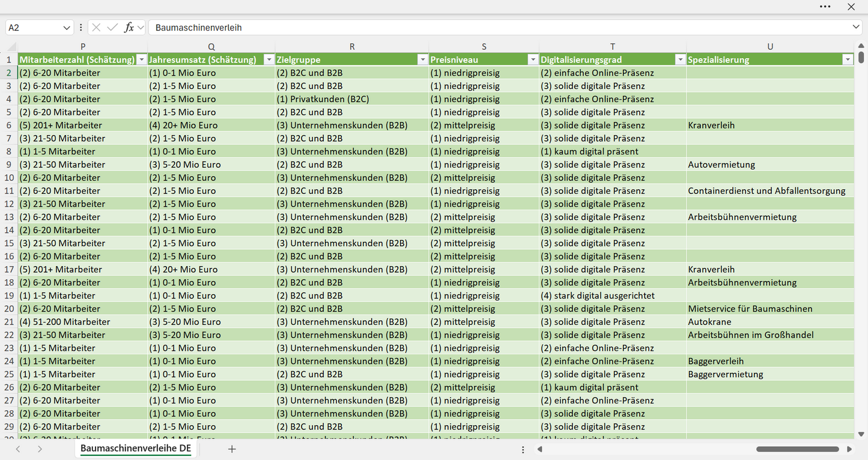Select row 6 header
868x460 pixels.
(9, 125)
